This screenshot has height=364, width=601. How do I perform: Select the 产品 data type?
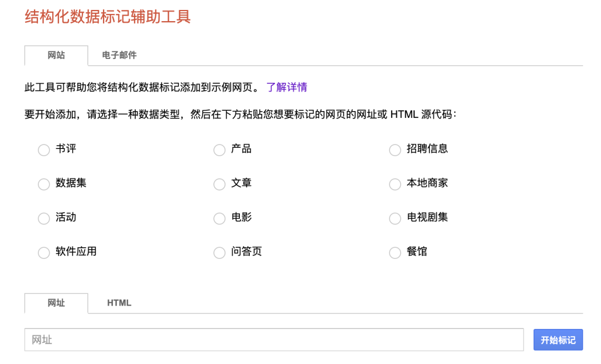tap(220, 151)
